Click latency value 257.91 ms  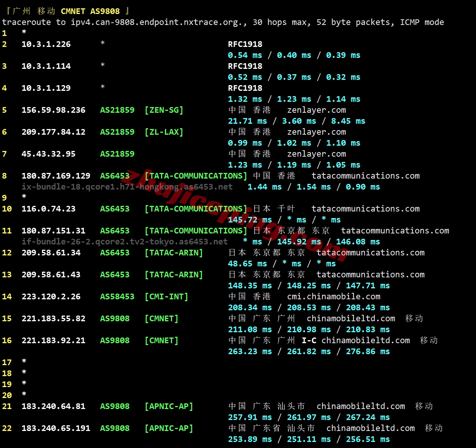(x=250, y=417)
